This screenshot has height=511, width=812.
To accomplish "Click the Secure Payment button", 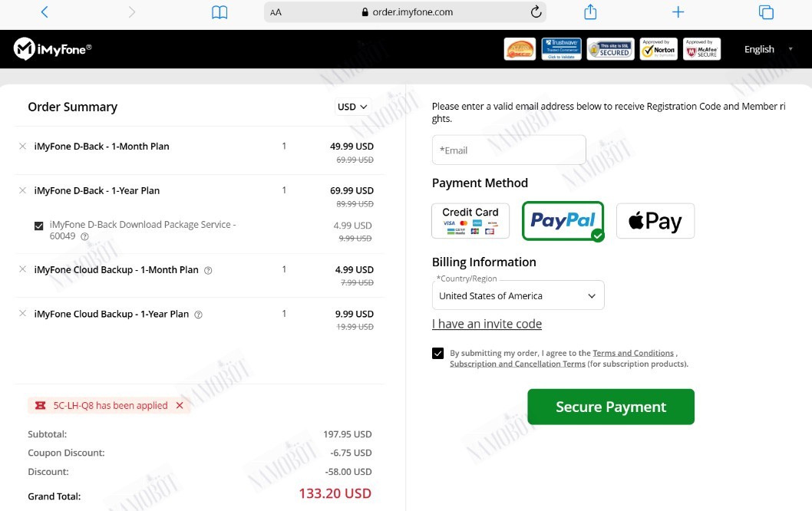I will pyautogui.click(x=611, y=407).
